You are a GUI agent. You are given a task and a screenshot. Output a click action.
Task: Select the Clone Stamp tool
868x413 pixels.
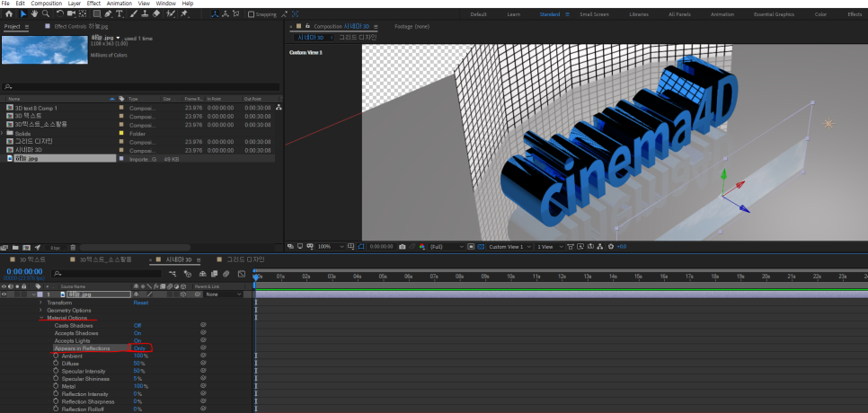(x=145, y=13)
